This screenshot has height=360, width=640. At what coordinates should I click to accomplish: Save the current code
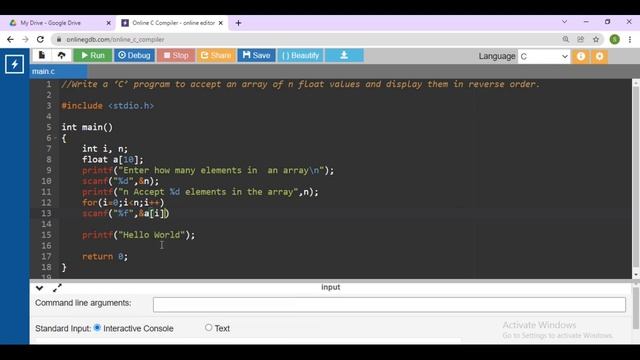point(256,56)
